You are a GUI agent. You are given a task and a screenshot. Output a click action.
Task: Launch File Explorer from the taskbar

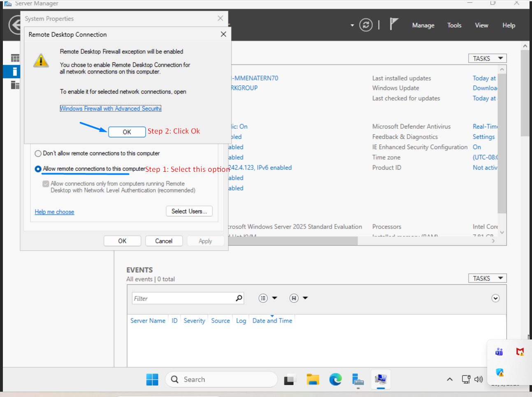click(313, 379)
